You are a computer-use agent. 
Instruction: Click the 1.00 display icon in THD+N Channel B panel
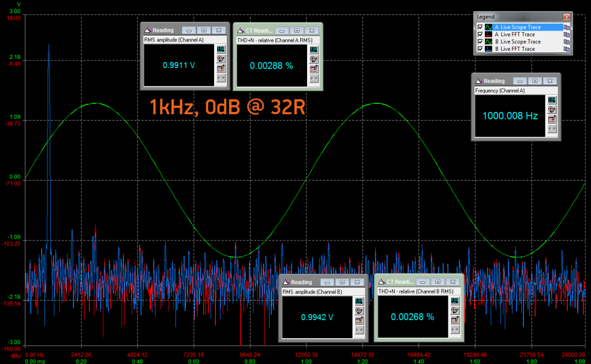tap(454, 301)
